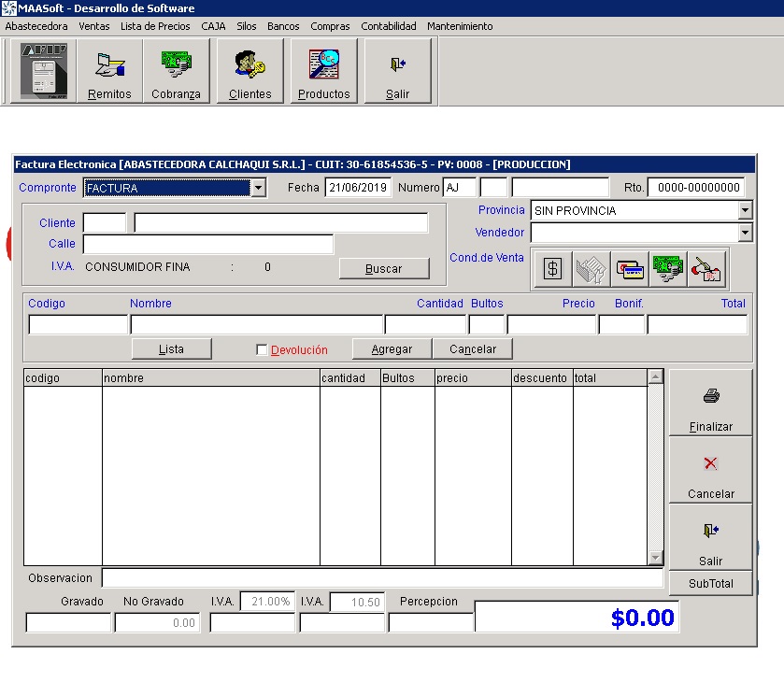The image size is (784, 682).
Task: Expand the Compronte FACTURA dropdown
Action: [x=258, y=189]
